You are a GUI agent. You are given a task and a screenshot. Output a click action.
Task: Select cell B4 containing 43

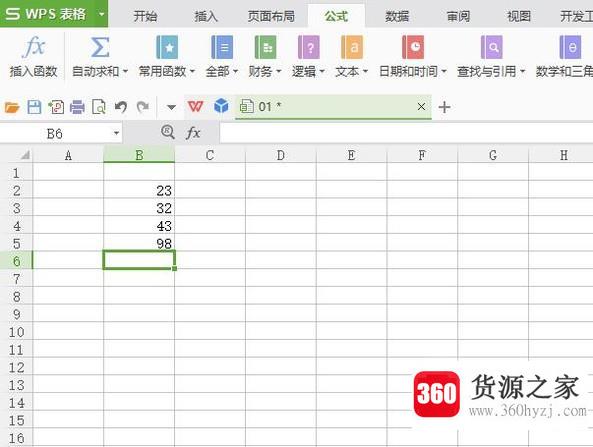[139, 226]
